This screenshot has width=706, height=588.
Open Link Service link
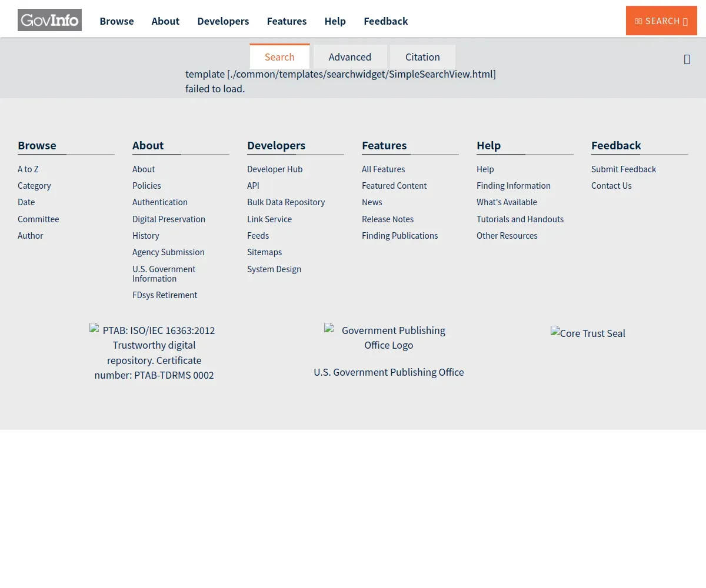[269, 219]
